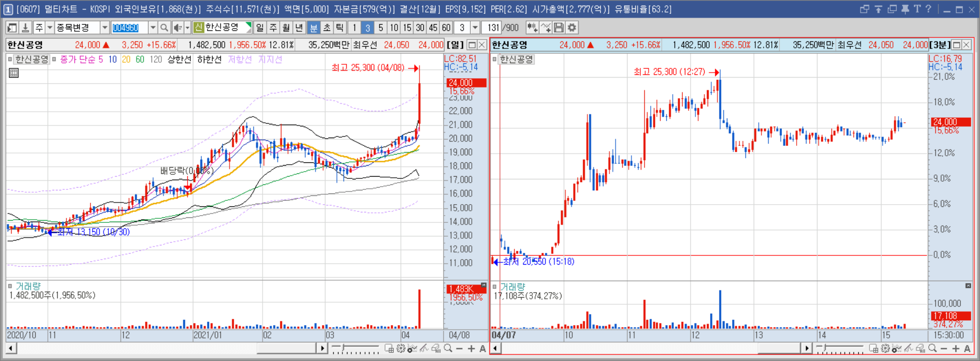Click the pin icon in title bar
Viewport: 980px width, 361px height.
(x=905, y=9)
